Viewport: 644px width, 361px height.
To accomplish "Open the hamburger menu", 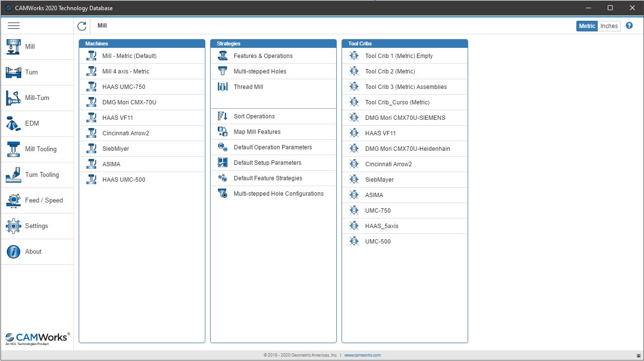I will click(x=14, y=26).
